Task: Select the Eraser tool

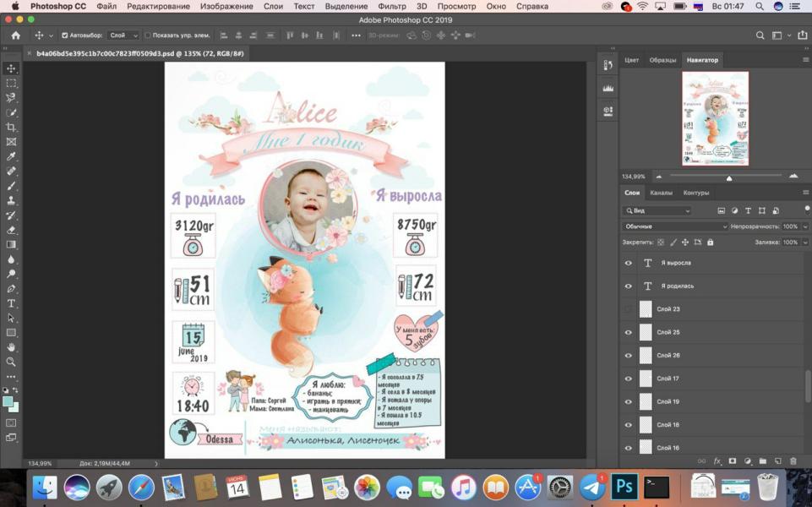Action: click(11, 230)
